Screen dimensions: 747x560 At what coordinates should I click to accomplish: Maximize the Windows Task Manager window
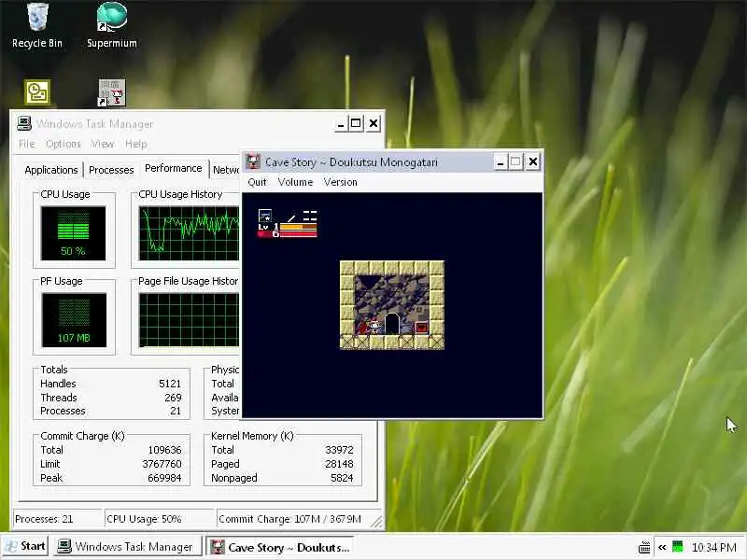click(356, 124)
